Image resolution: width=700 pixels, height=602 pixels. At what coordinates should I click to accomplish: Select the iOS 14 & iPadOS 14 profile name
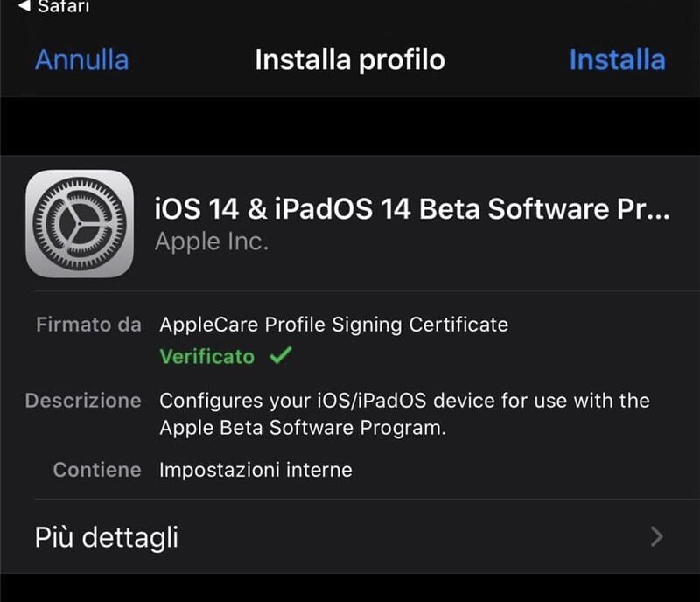coord(411,210)
